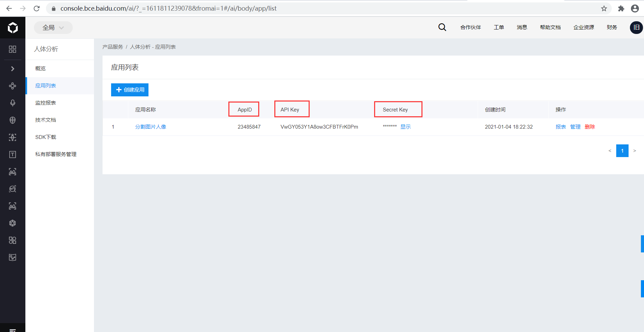Select 技术文档 in the side menu

click(60, 120)
